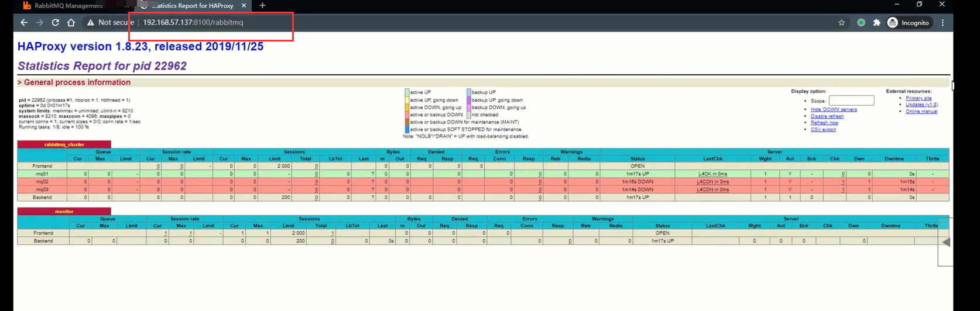Image resolution: width=980 pixels, height=311 pixels.
Task: Click the Display option label
Action: click(x=808, y=91)
